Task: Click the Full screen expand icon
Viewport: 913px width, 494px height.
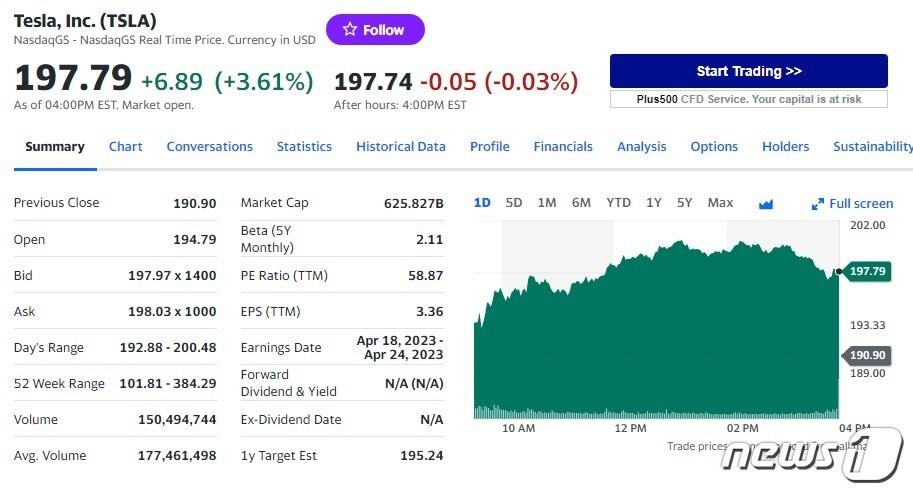Action: 818,204
